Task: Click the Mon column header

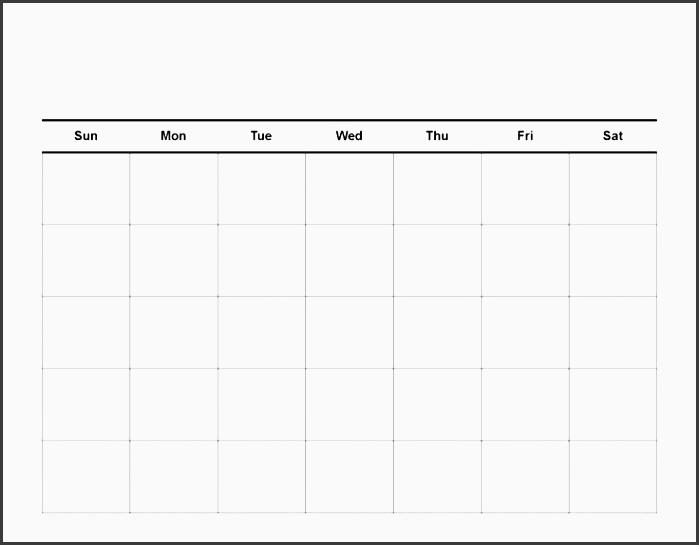Action: (173, 136)
